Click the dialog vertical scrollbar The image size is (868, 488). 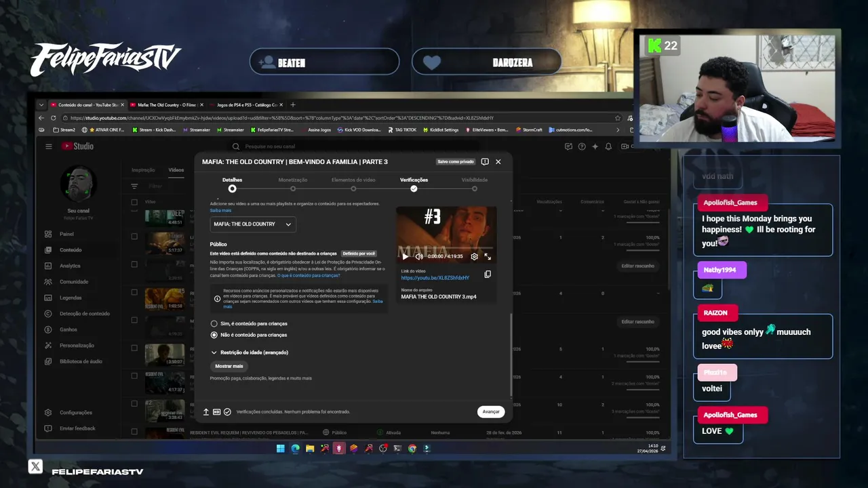[x=511, y=354]
